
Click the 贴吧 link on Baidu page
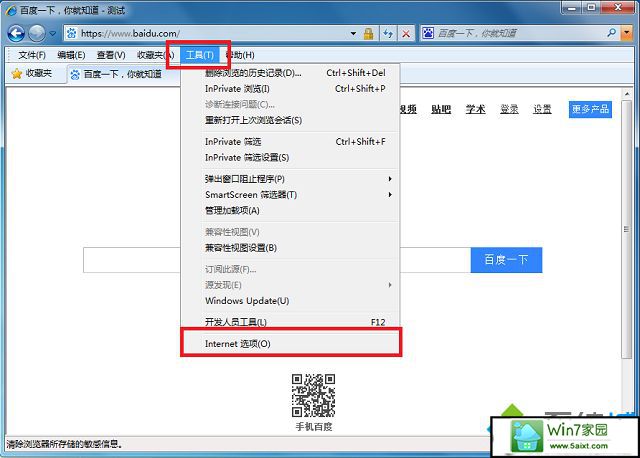pos(441,109)
